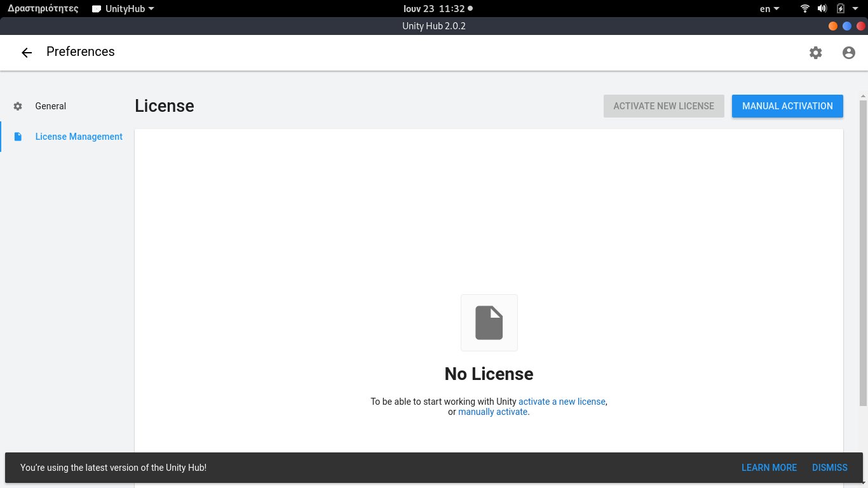Viewport: 868px width, 488px height.
Task: Click the 'No License' heading text
Action: (x=489, y=374)
